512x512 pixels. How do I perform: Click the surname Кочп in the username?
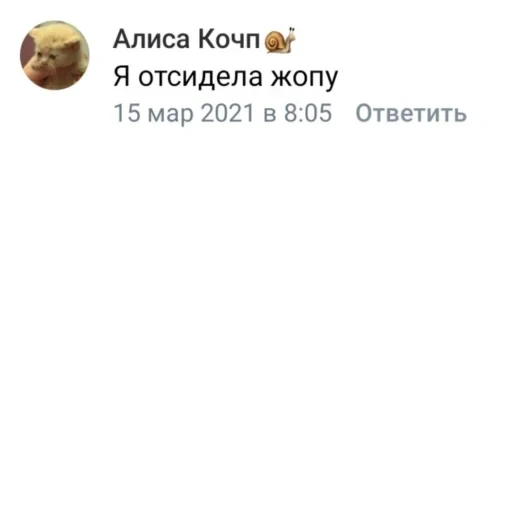[x=229, y=39]
